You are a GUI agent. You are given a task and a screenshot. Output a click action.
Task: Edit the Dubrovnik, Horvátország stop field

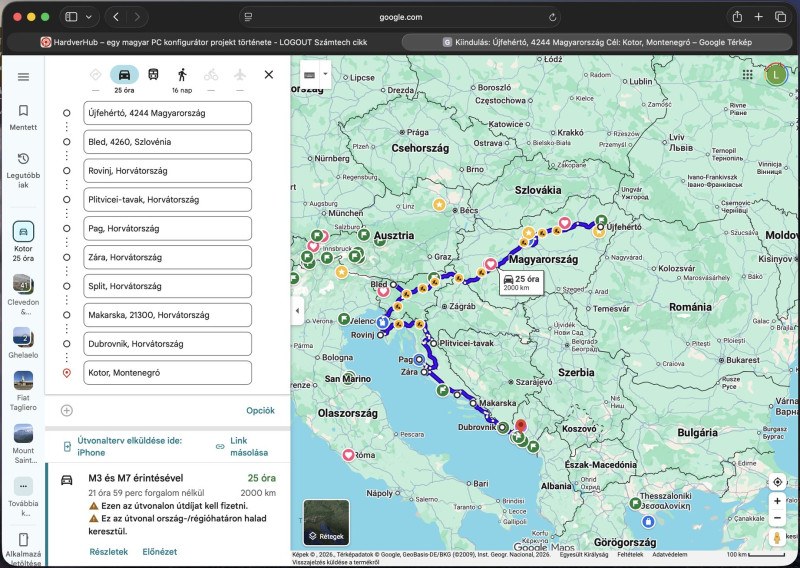(167, 343)
